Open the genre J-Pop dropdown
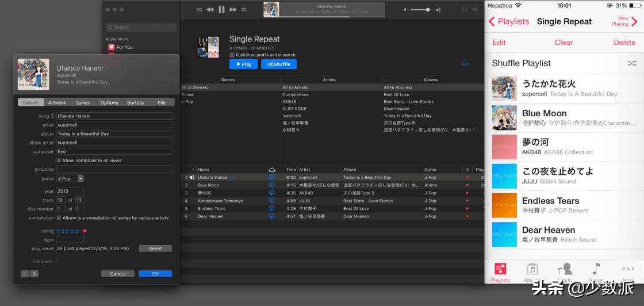The height and width of the screenshot is (306, 644). [x=80, y=179]
